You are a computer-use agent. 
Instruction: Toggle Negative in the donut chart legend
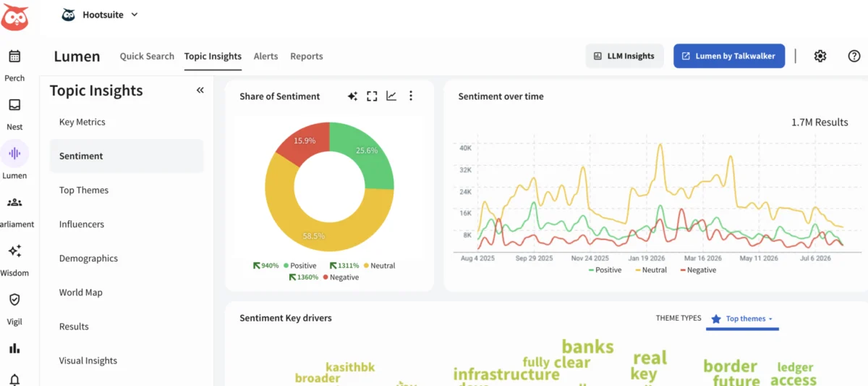click(341, 277)
